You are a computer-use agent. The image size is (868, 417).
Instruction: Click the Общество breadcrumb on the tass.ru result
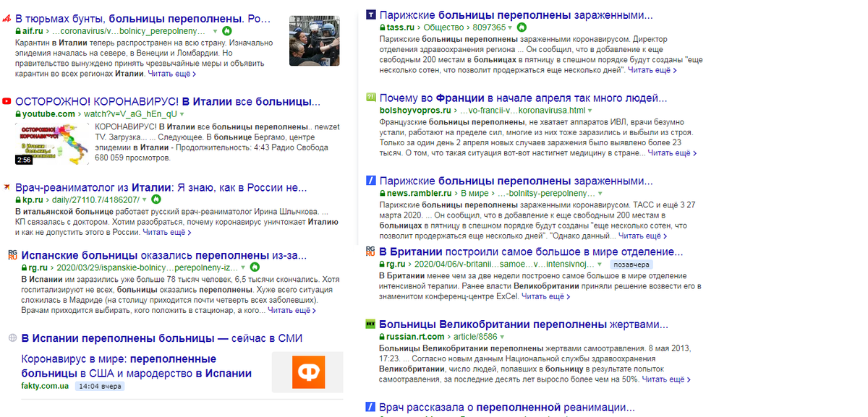[x=443, y=27]
